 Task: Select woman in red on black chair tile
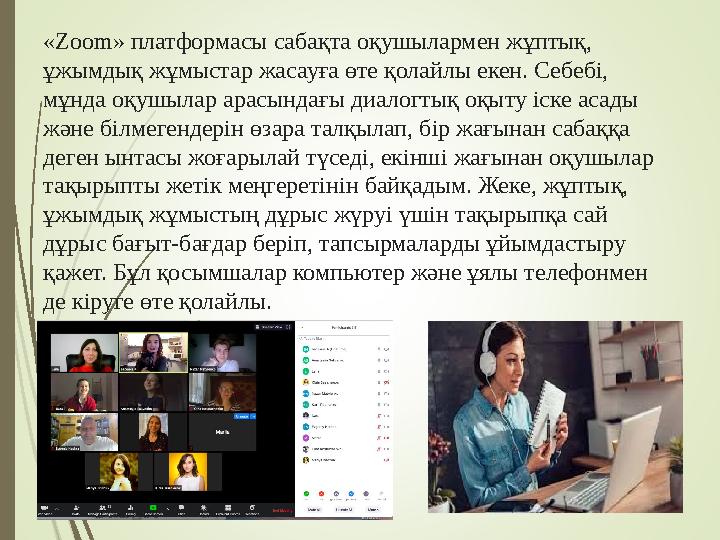point(84,353)
